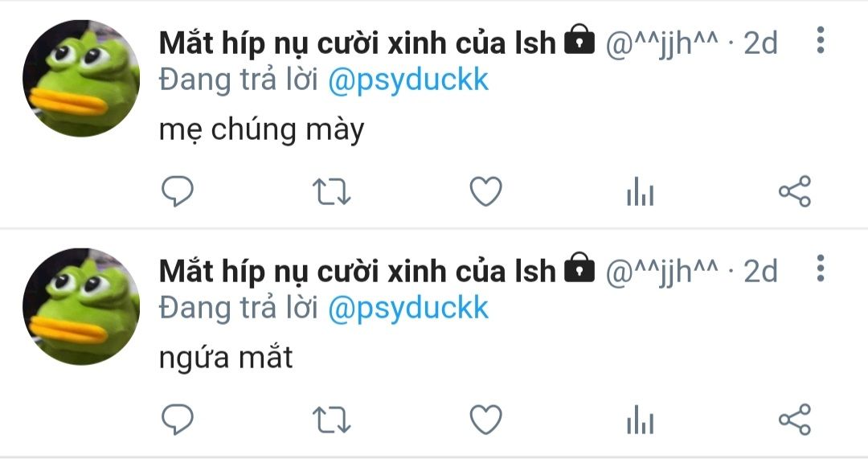Open frog avatar of second tweet

click(x=81, y=306)
